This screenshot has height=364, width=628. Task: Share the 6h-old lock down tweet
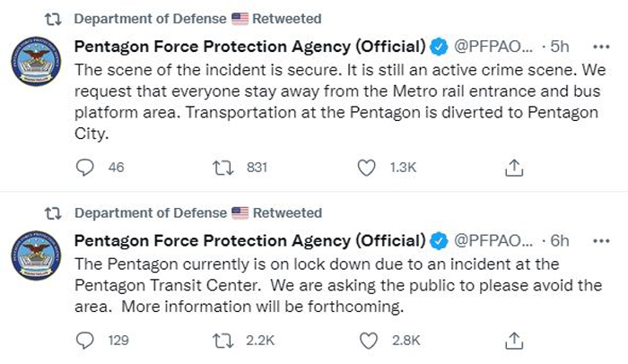tap(514, 341)
